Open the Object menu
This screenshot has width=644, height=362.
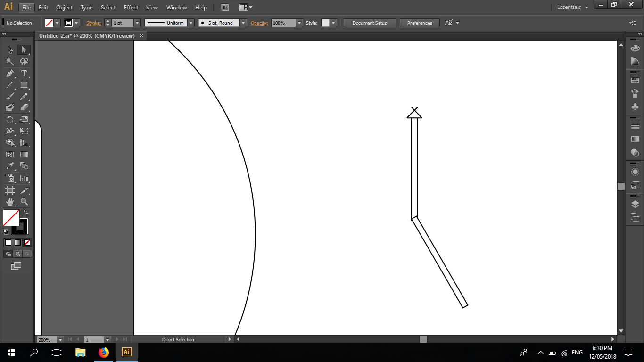(x=64, y=8)
